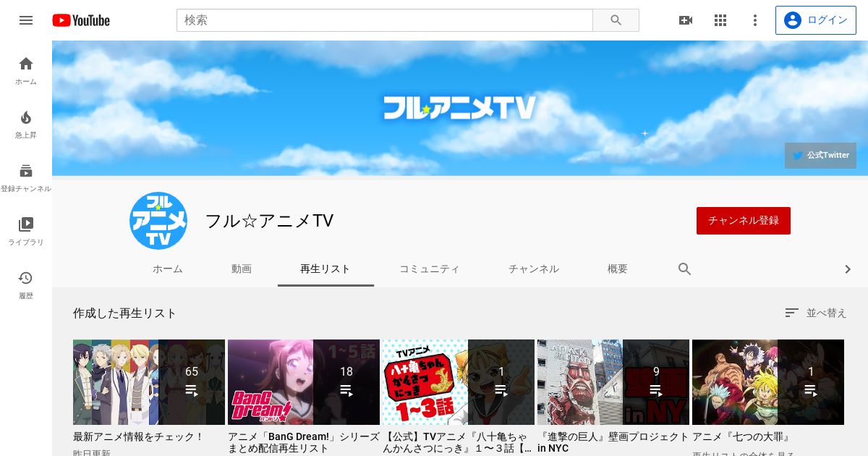This screenshot has width=868, height=456.
Task: Open the アニメ「BanG Dream!」シリーズ playlist title
Action: [x=304, y=442]
